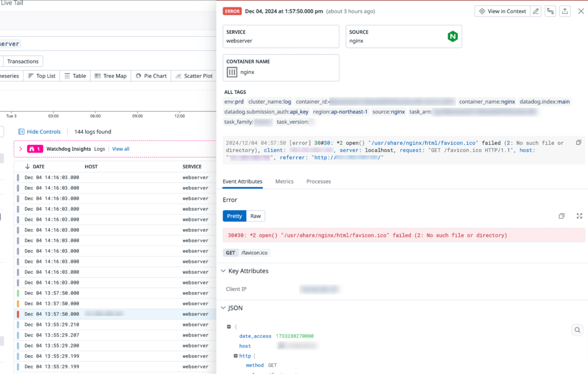Switch error view to Raw
This screenshot has height=374, width=588.
click(255, 216)
